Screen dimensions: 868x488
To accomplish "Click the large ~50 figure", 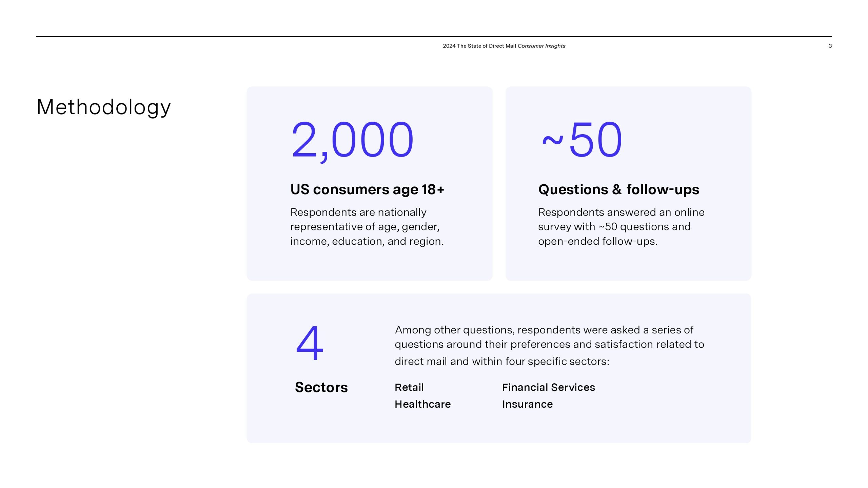I will 582,140.
